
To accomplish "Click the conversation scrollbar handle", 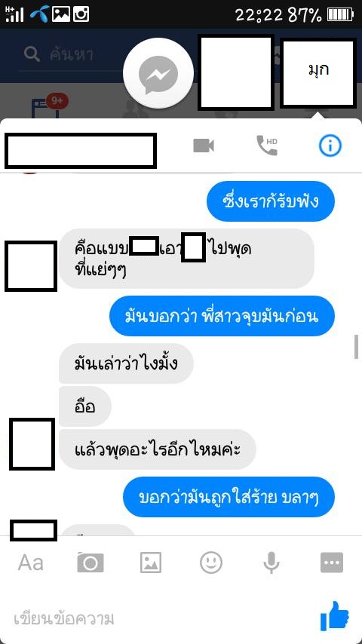I will coord(356,347).
